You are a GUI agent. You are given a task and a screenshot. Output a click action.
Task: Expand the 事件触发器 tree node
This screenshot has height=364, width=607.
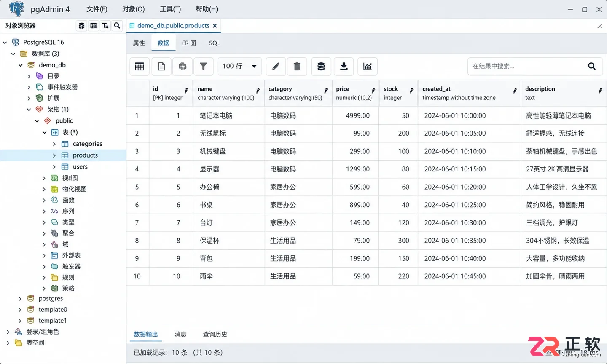tap(29, 87)
